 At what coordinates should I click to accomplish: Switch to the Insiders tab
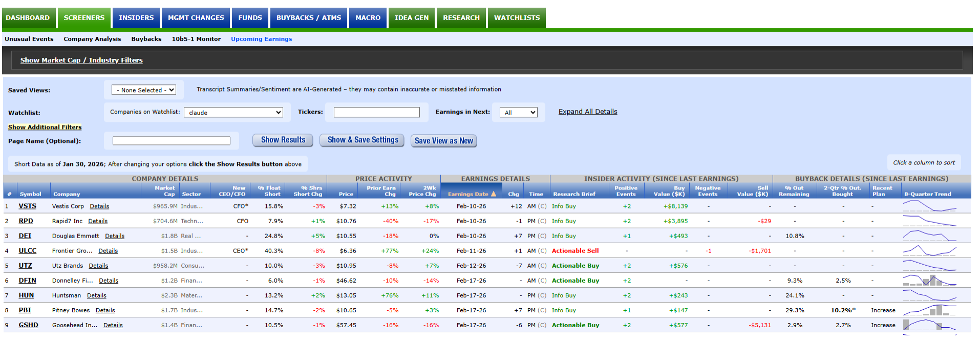[x=136, y=18]
